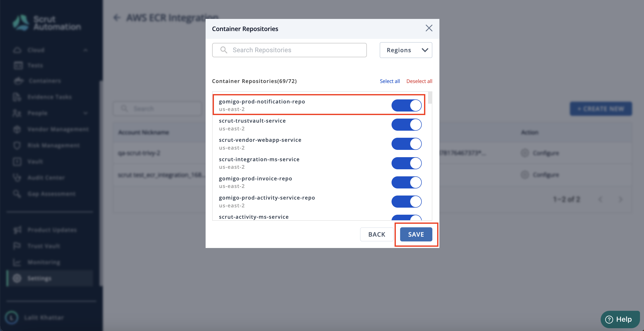Click the CREATE NEW button
644x331 pixels.
tap(601, 109)
